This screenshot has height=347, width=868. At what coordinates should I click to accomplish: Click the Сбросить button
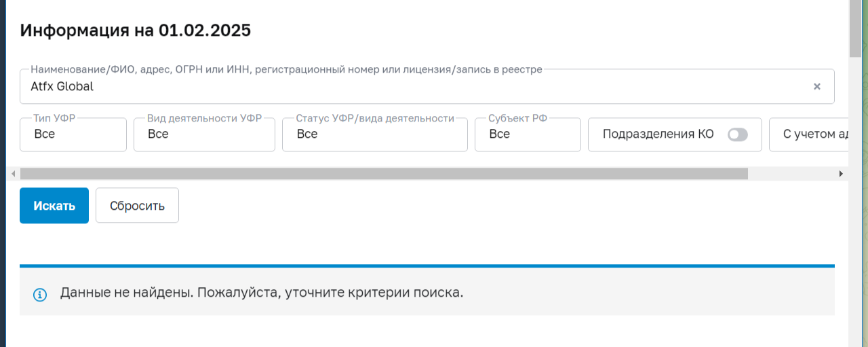click(137, 206)
